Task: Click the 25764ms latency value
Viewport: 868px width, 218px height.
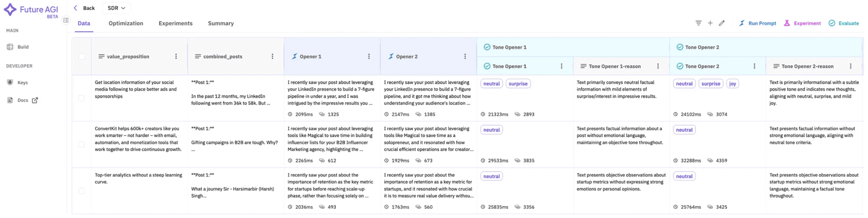Action: (691, 207)
